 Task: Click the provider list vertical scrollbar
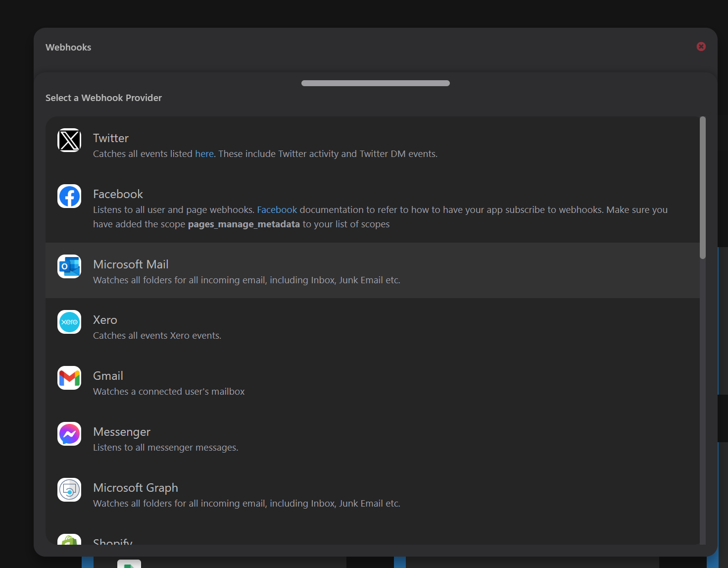point(703,188)
